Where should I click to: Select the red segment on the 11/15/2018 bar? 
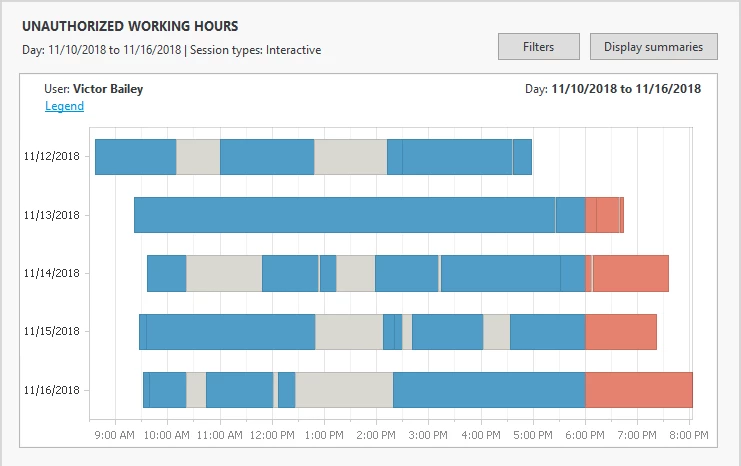pyautogui.click(x=620, y=332)
